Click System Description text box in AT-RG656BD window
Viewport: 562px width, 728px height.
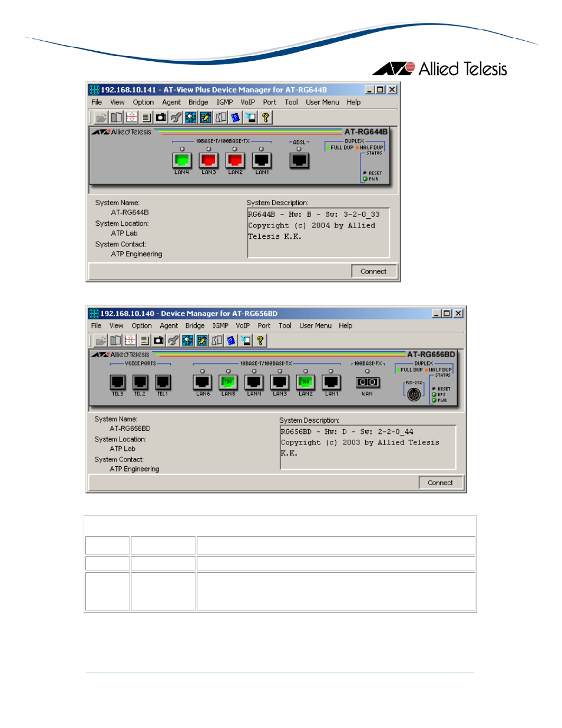click(x=368, y=447)
